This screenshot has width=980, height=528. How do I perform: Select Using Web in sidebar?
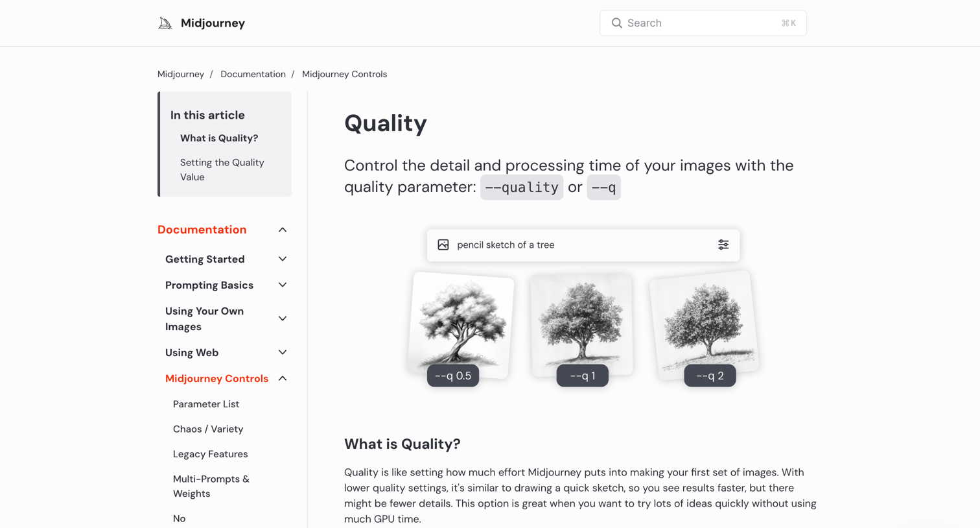pyautogui.click(x=192, y=352)
